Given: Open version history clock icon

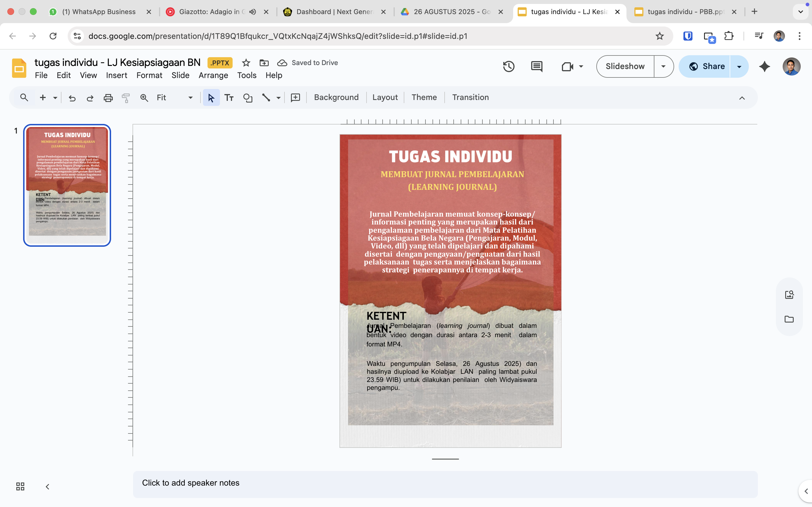Looking at the screenshot, I should tap(509, 66).
